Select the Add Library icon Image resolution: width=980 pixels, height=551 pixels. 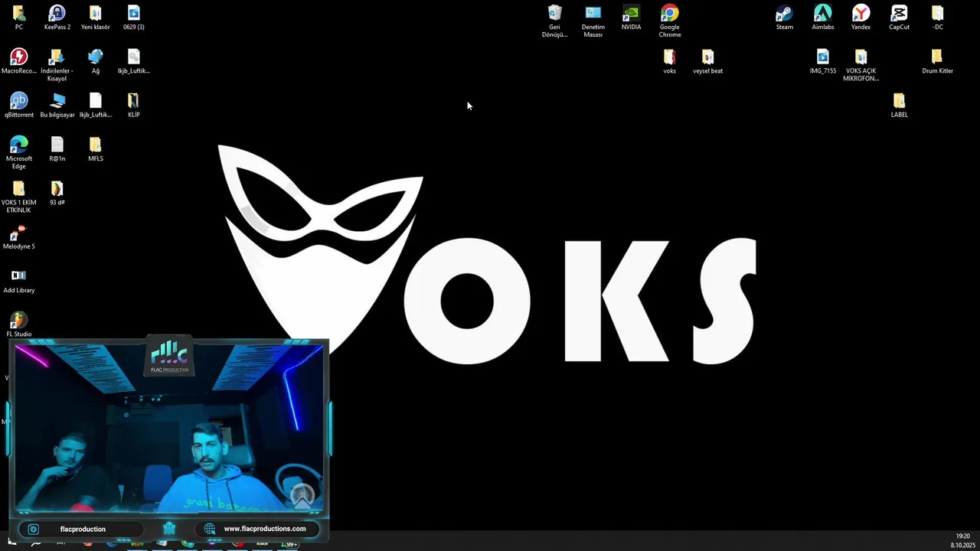[19, 281]
